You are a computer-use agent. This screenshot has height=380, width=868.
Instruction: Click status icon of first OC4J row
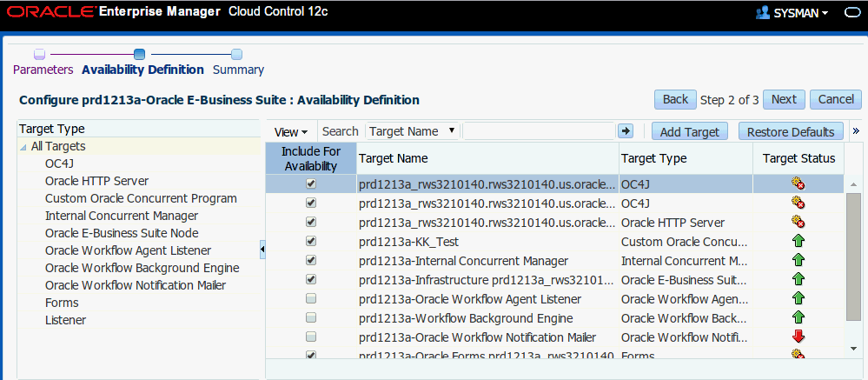798,183
